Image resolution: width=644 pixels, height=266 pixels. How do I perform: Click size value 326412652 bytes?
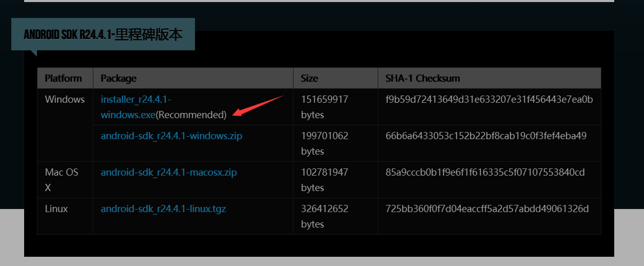click(325, 216)
